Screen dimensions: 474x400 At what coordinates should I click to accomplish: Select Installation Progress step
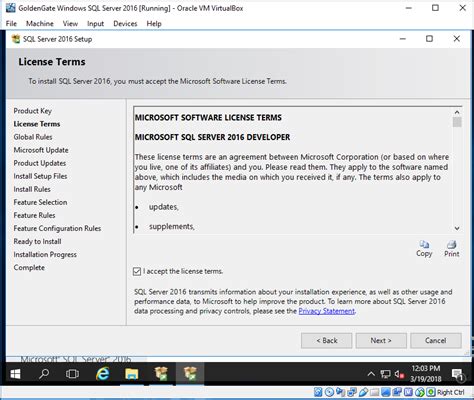tap(45, 254)
